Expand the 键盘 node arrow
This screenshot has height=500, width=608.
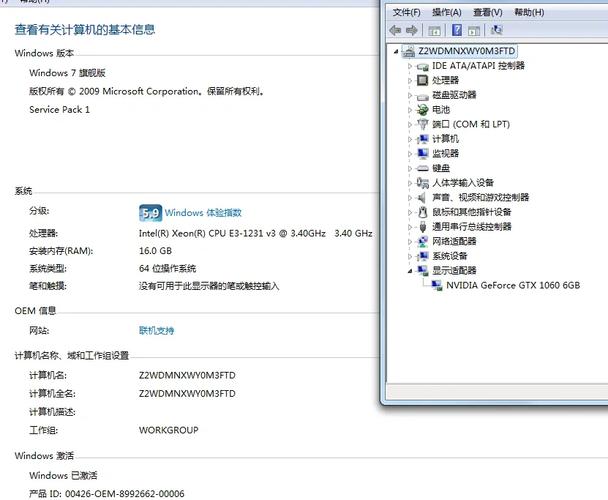(x=410, y=168)
